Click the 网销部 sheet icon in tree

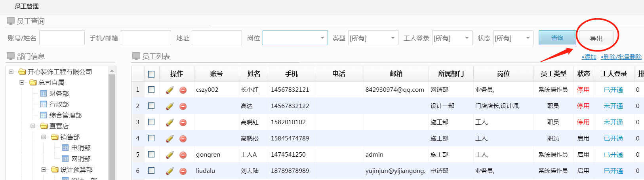pyautogui.click(x=65, y=159)
